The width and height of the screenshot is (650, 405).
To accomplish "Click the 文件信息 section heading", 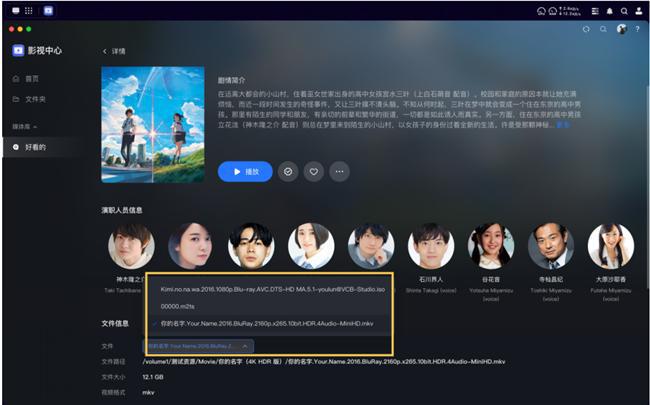I will point(115,323).
